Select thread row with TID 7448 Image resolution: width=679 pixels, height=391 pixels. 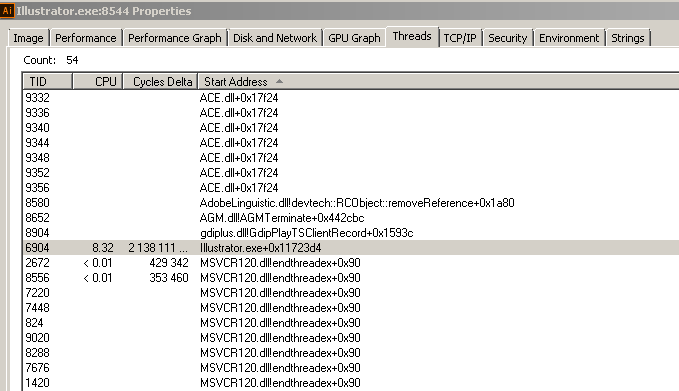[x=351, y=308]
